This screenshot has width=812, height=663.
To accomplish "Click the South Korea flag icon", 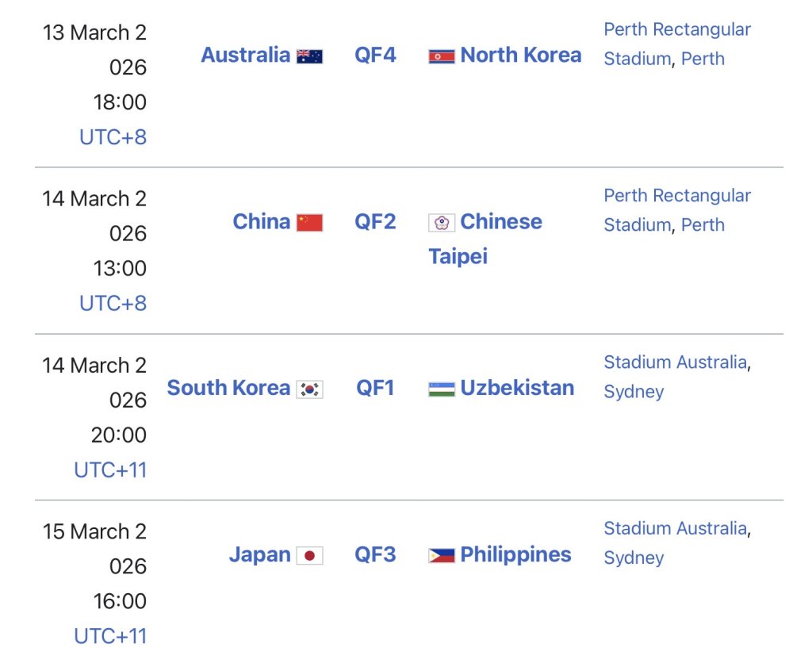I will pos(309,389).
